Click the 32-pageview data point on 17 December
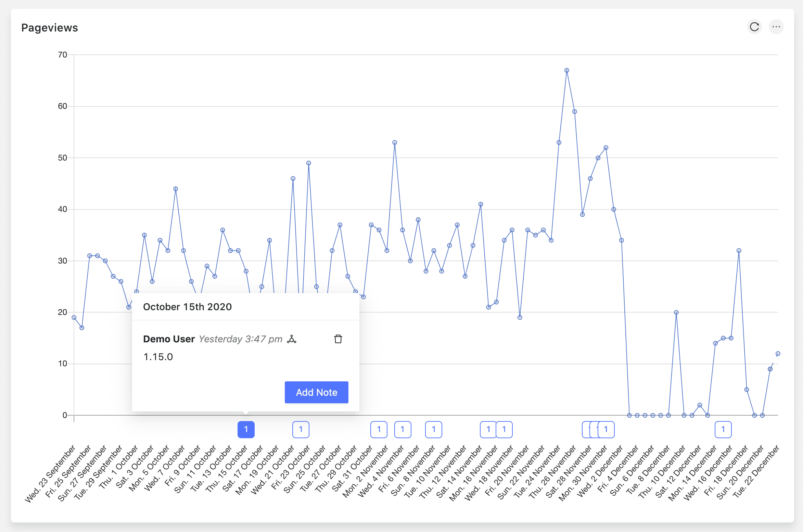Screen dimensions: 803x532 pos(739,251)
